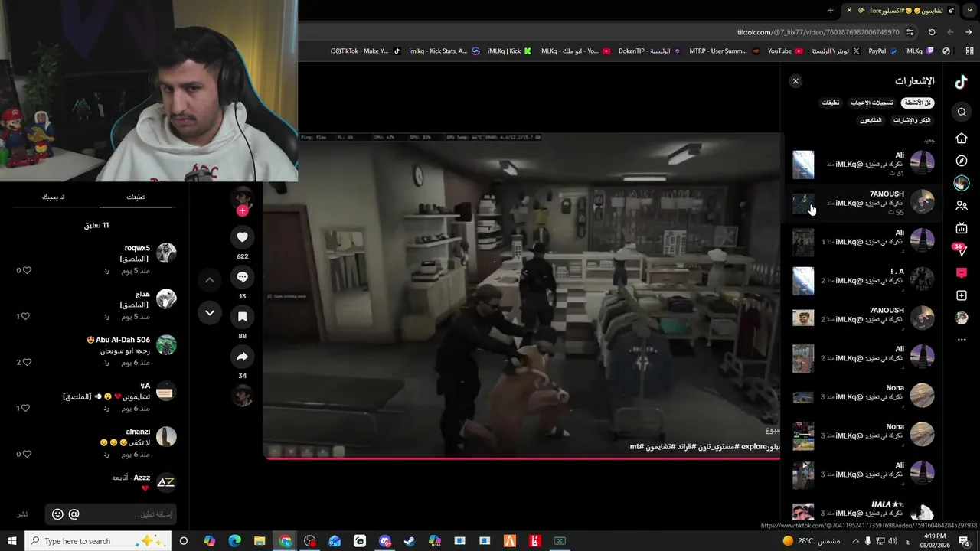Like هداج's comment heart
Image resolution: width=980 pixels, height=551 pixels.
[26, 316]
